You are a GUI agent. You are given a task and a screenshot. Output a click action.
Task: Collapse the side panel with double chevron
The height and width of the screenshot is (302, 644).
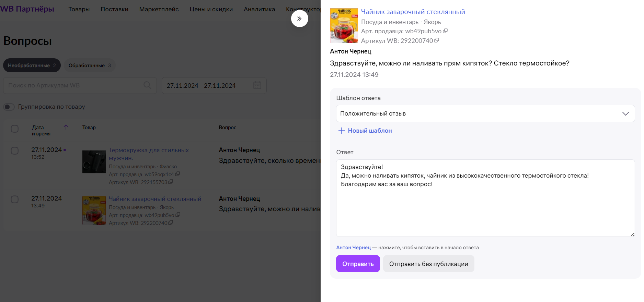pos(299,19)
